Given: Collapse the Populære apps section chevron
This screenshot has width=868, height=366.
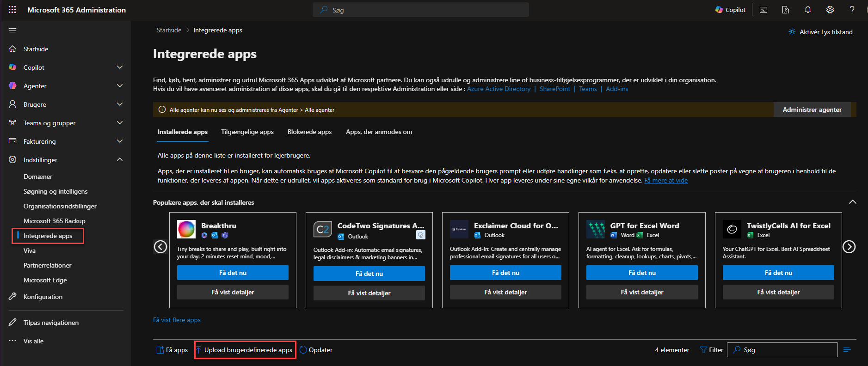Looking at the screenshot, I should pos(852,202).
